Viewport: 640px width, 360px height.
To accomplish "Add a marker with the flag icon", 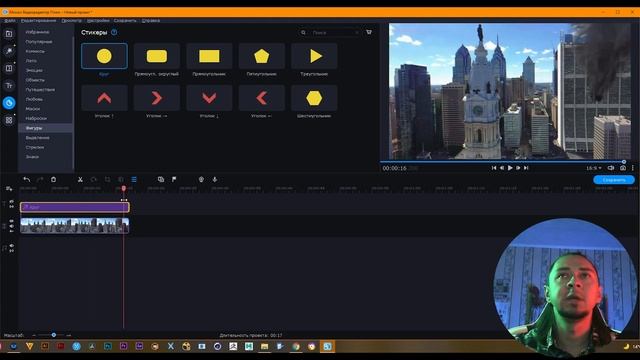I will 174,180.
